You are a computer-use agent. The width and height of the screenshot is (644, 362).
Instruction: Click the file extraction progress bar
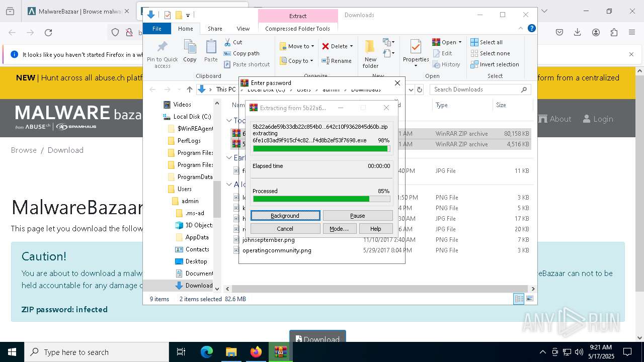click(321, 149)
